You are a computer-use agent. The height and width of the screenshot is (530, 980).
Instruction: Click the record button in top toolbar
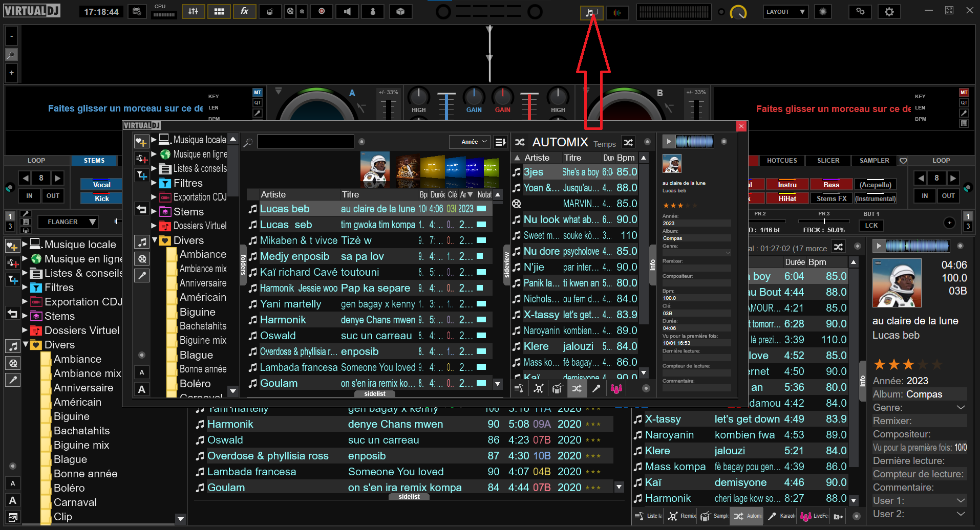pyautogui.click(x=322, y=11)
